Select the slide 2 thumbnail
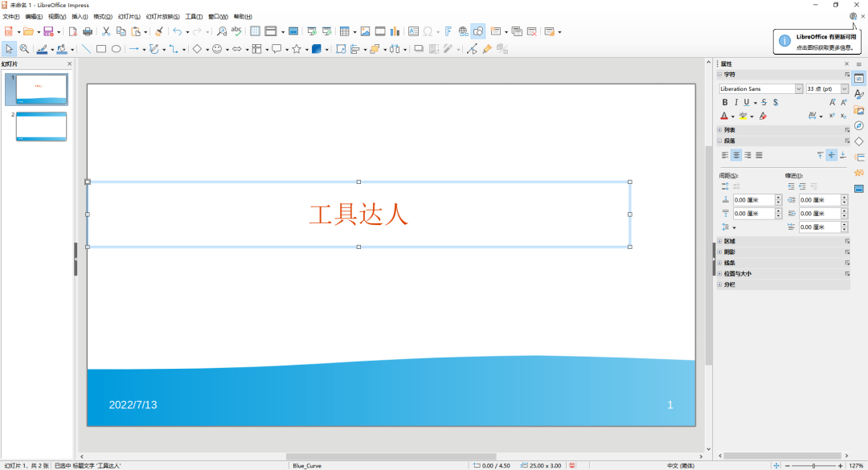Image resolution: width=868 pixels, height=470 pixels. coord(41,127)
